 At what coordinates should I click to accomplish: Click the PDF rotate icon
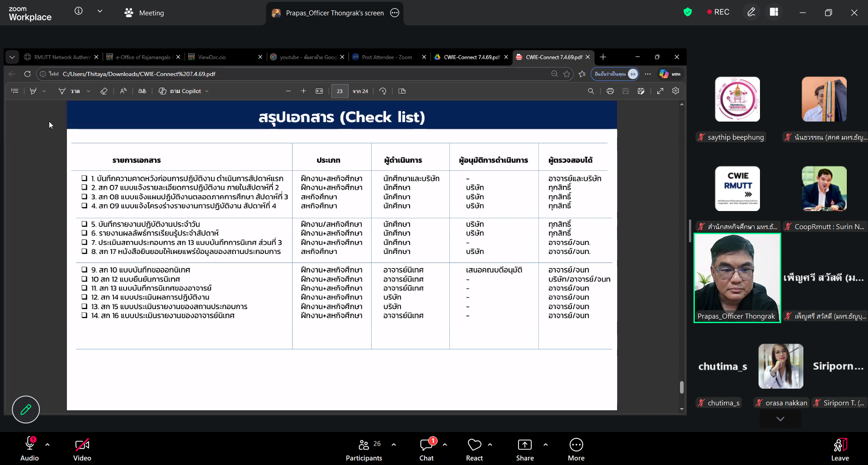tap(382, 91)
